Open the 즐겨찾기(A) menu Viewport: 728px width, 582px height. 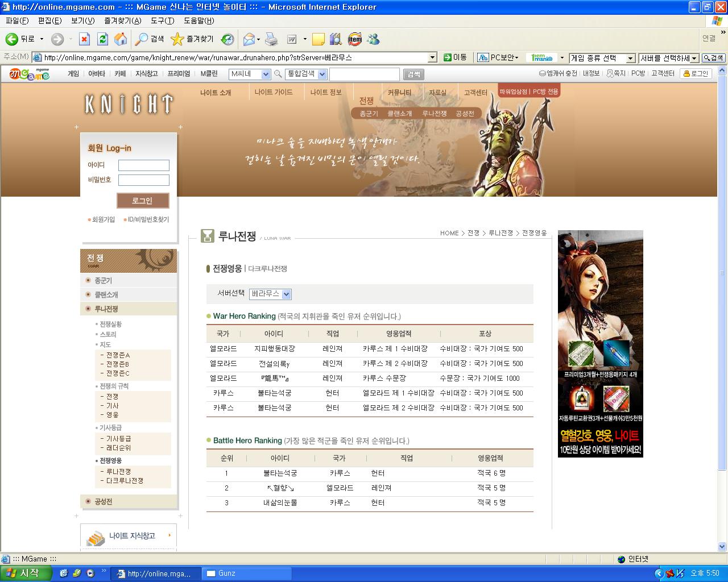(x=123, y=20)
